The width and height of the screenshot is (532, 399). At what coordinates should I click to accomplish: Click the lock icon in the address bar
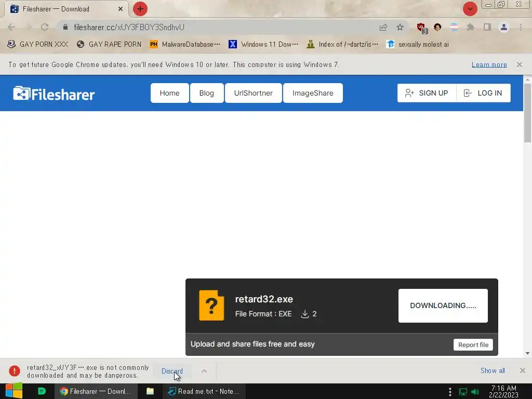tap(65, 27)
